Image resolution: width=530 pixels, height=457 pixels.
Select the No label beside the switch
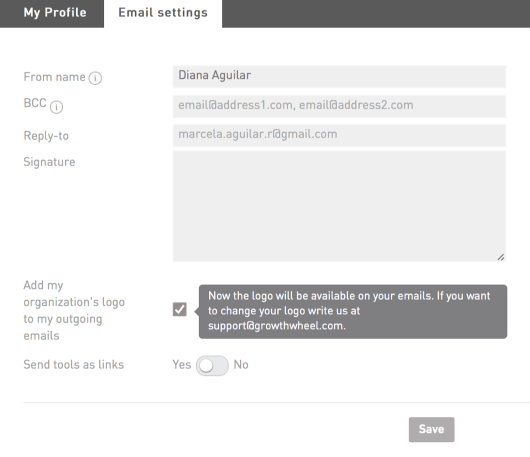click(x=241, y=365)
